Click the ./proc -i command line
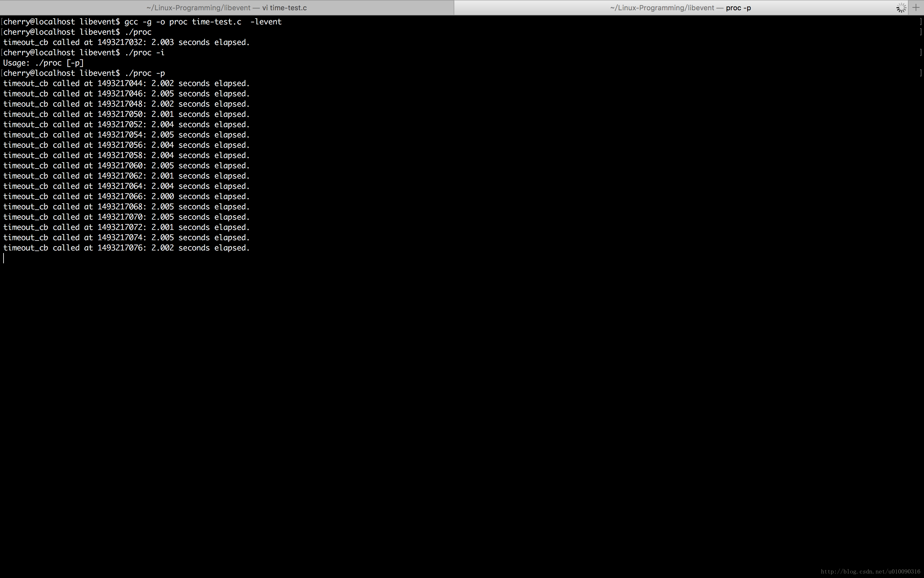The image size is (924, 578). pos(84,53)
